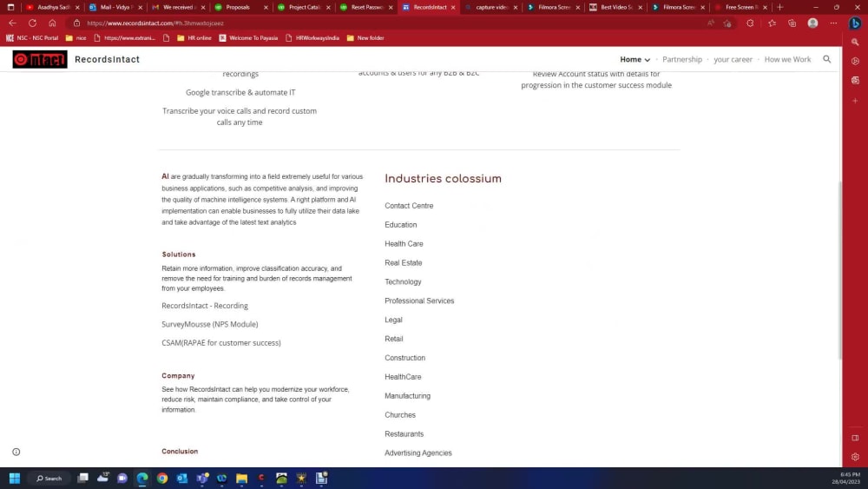The height and width of the screenshot is (489, 868).
Task: Open File Explorer from the taskbar
Action: point(241,478)
